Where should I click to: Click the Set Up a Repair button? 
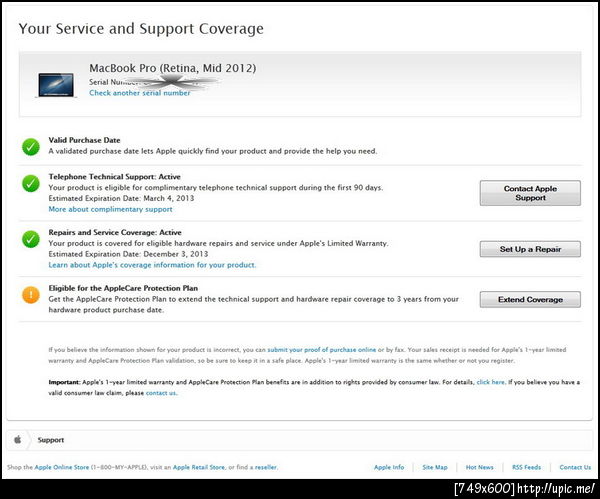530,249
